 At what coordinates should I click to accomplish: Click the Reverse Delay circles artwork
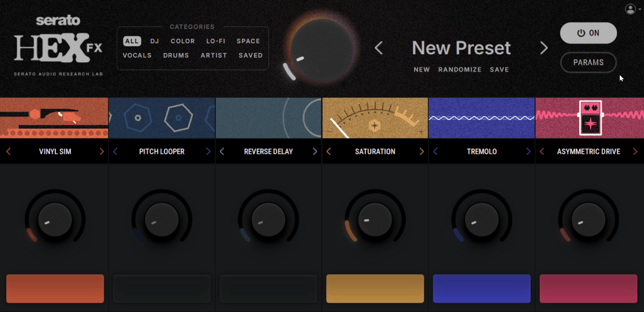coord(269,118)
